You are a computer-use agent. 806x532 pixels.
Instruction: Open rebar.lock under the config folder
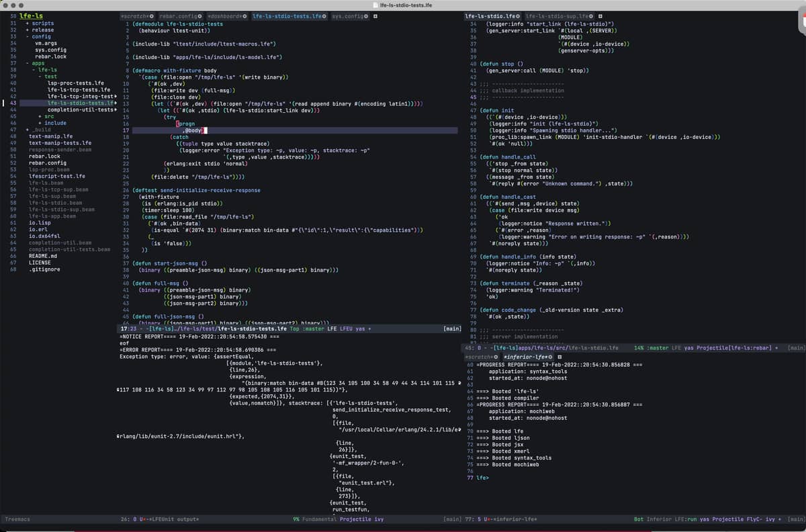pyautogui.click(x=50, y=56)
